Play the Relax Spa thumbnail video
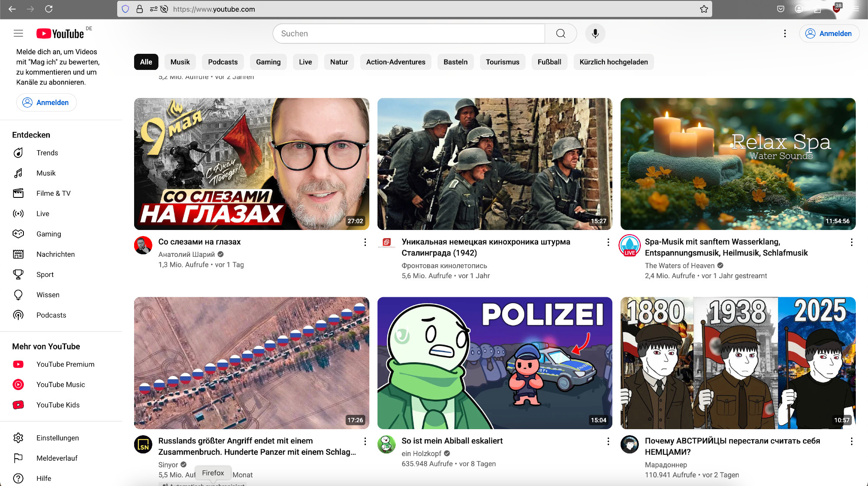Screen dimensions: 868x486 click(x=738, y=164)
